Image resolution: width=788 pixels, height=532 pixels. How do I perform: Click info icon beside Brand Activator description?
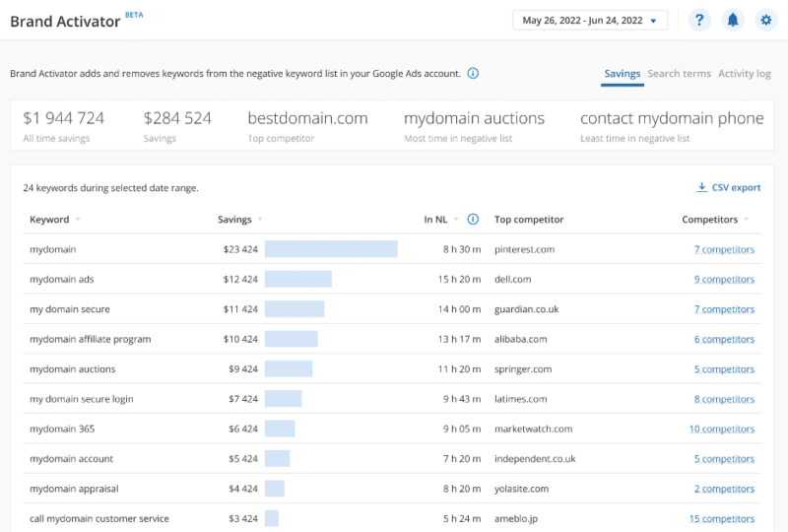tap(473, 74)
